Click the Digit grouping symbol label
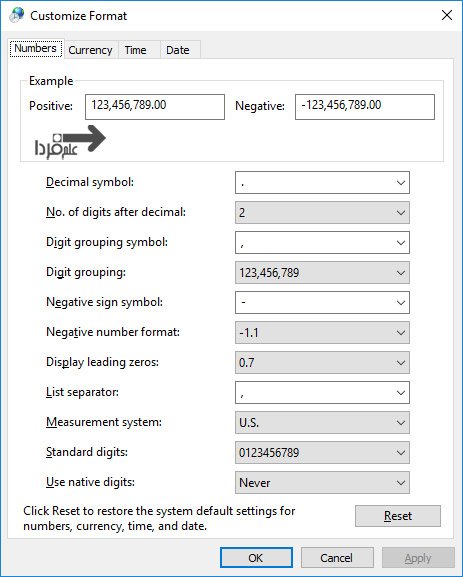Image resolution: width=463 pixels, height=577 pixels. (x=107, y=243)
